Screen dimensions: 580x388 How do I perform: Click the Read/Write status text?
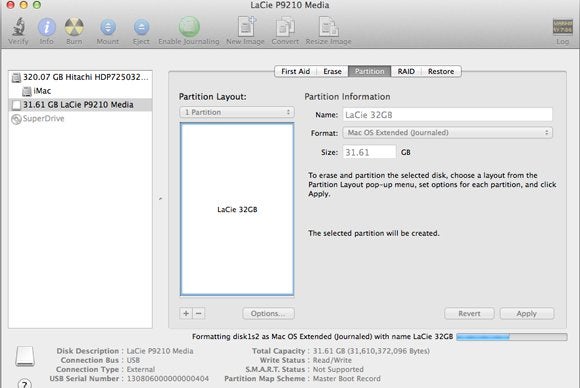click(x=332, y=360)
